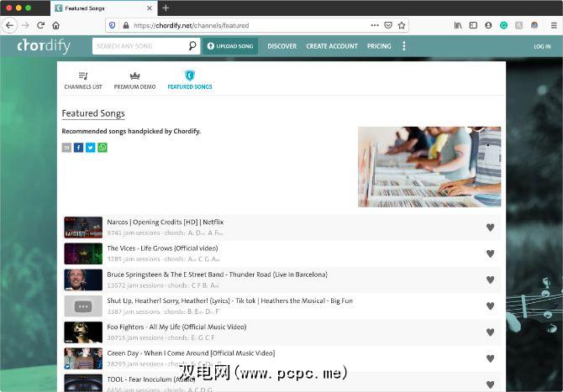Open Green Day When I Come Around title
Viewport: 563px width, 392px height.
[191, 353]
